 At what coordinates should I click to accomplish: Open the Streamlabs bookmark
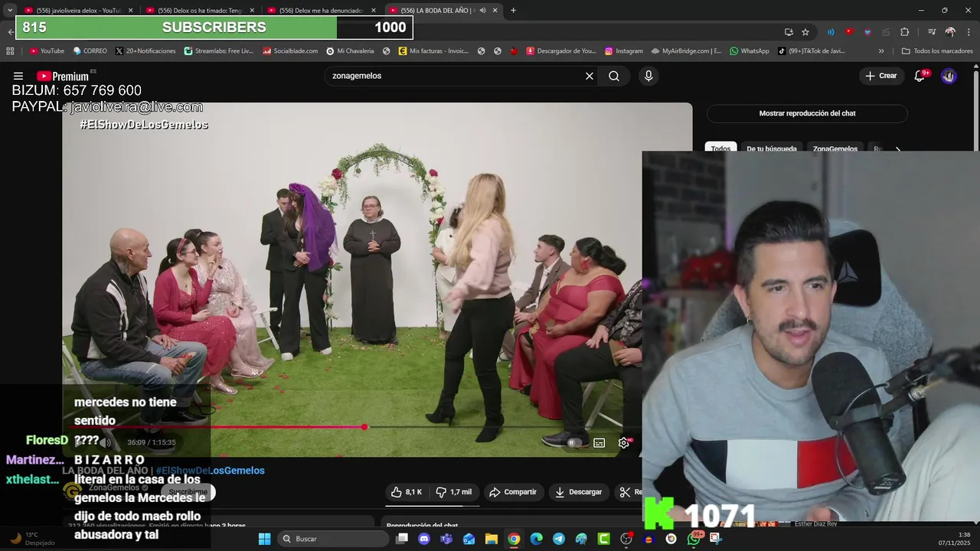(218, 51)
